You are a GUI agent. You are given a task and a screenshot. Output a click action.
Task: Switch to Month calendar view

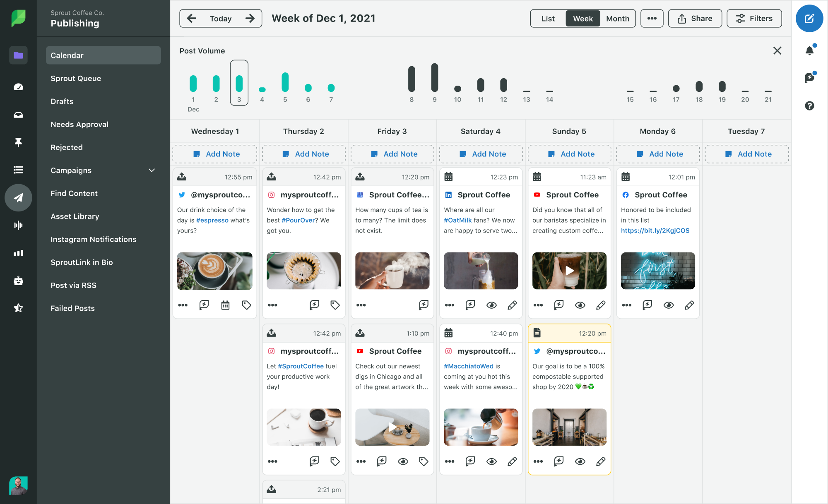pos(616,18)
